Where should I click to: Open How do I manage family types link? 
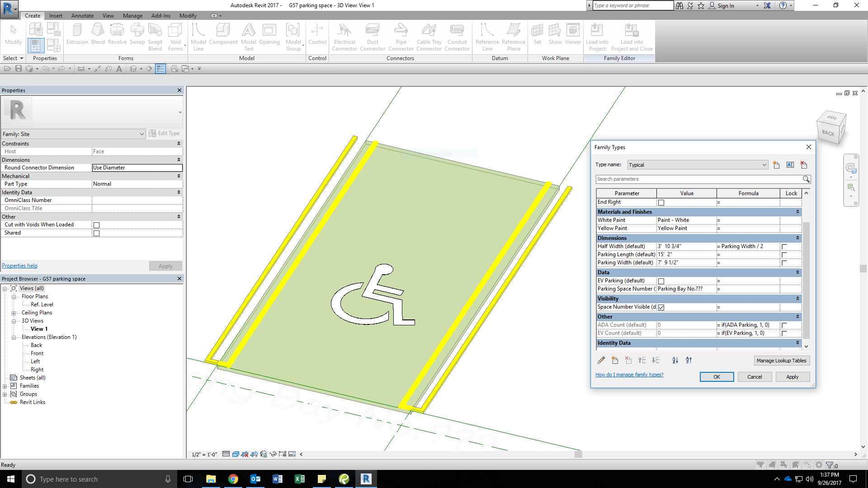[x=629, y=375]
